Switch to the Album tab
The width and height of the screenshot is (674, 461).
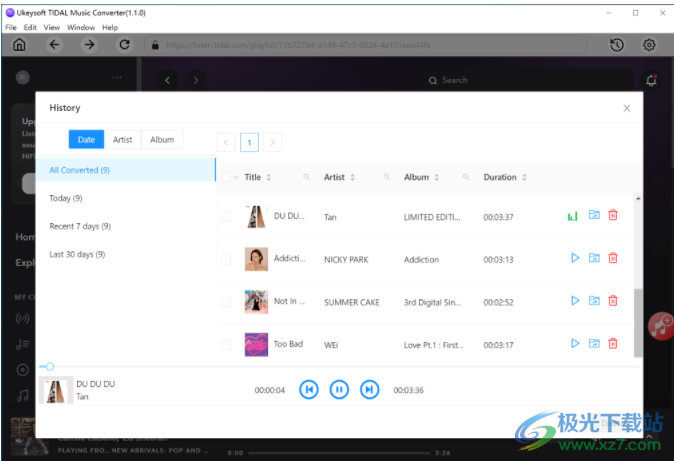pos(162,139)
